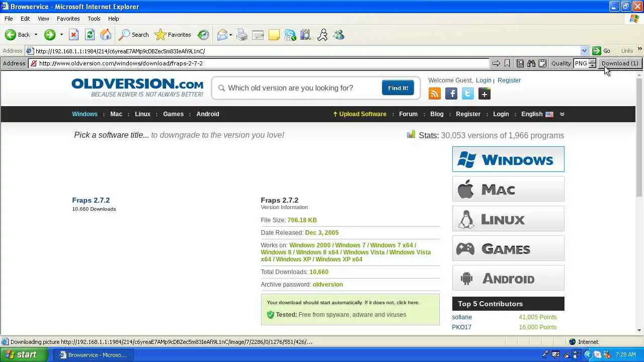
Task: Click the scrollbar down arrow
Action: [x=639, y=330]
